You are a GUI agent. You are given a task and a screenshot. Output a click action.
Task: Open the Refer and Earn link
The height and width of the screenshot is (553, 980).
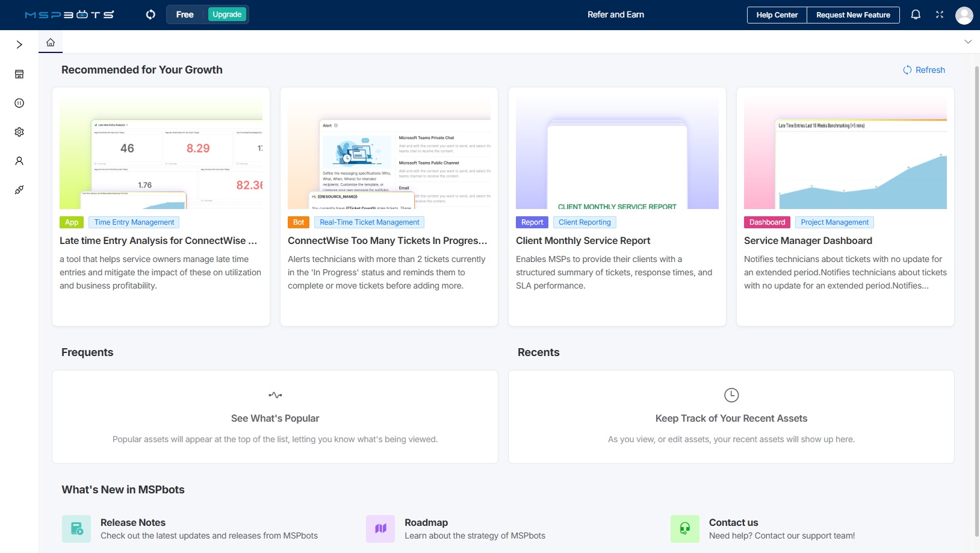click(615, 14)
